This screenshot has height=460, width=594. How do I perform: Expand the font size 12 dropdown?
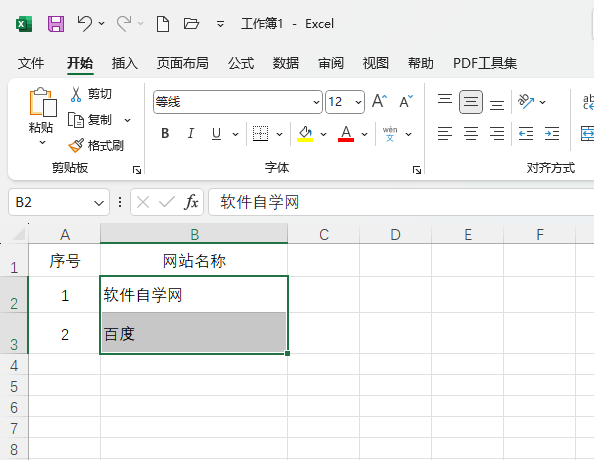(x=358, y=102)
